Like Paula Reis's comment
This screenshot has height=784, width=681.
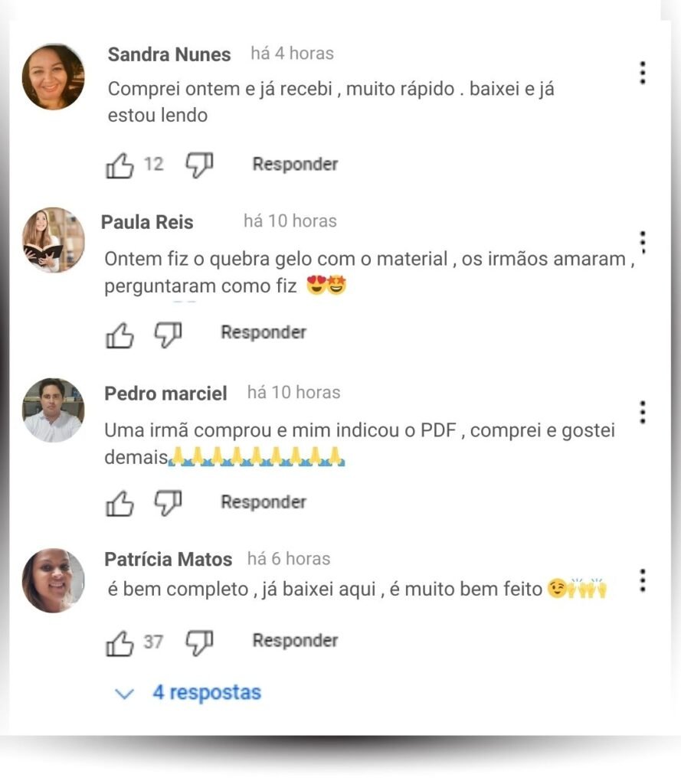120,335
